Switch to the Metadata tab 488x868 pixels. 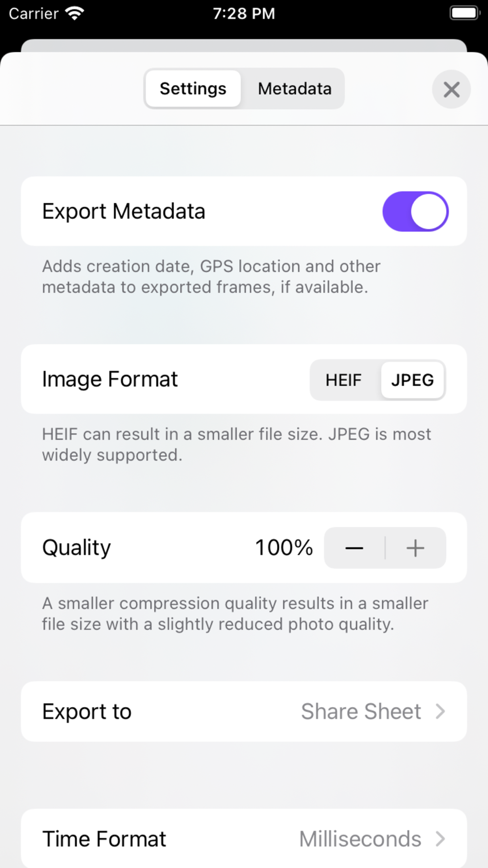point(295,89)
